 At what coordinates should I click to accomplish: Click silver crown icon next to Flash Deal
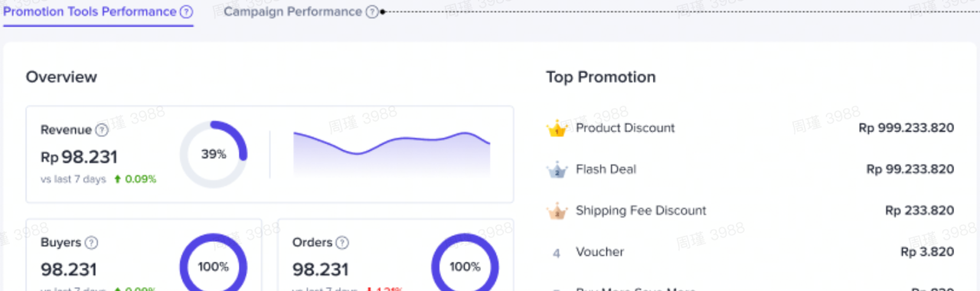tap(557, 170)
